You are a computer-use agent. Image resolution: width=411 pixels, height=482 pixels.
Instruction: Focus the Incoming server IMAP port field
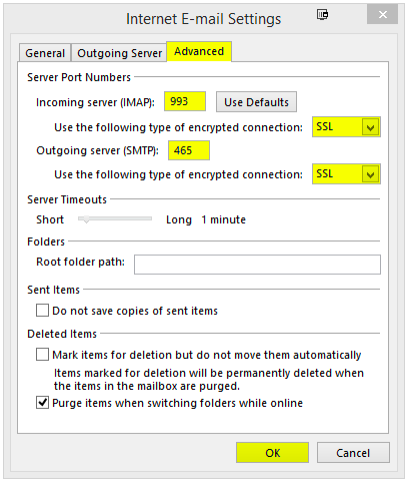pyautogui.click(x=185, y=101)
